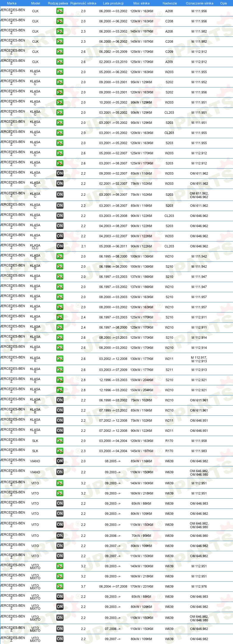Click production years 07.1999 -> 03.2002
Image resolution: width=233 pixels, height=644 pixels.
[113, 410]
